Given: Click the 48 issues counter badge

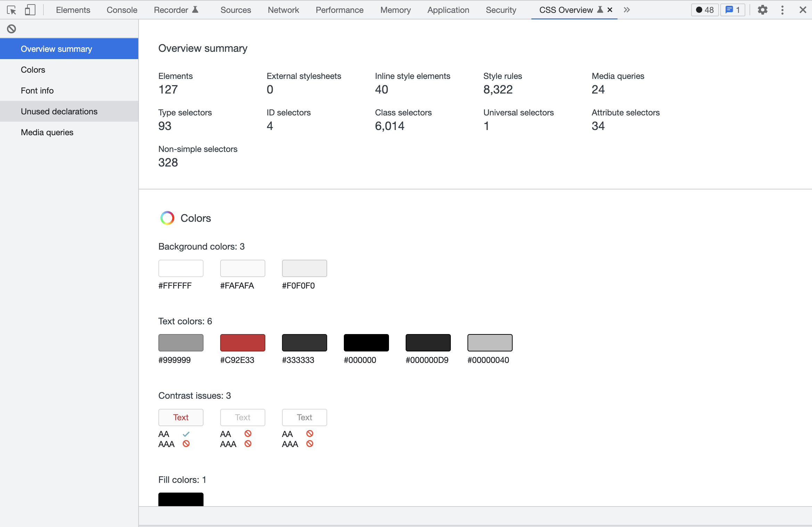Looking at the screenshot, I should click(x=705, y=10).
